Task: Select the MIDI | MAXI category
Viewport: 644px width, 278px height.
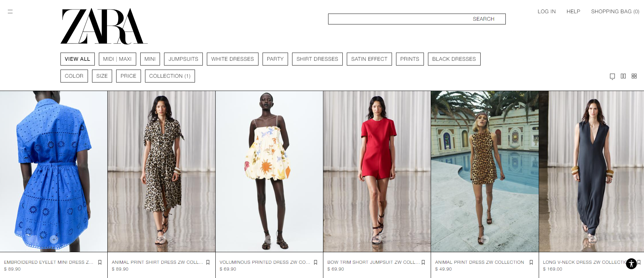Action: 118,59
